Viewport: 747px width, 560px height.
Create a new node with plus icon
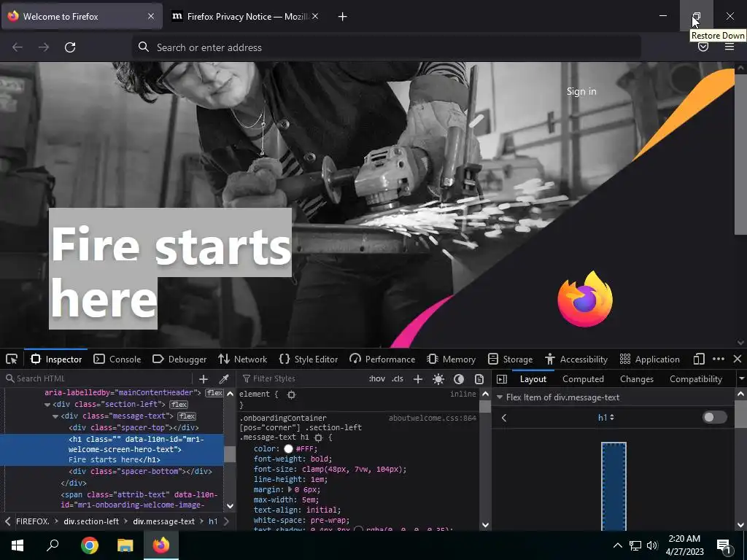pos(204,378)
